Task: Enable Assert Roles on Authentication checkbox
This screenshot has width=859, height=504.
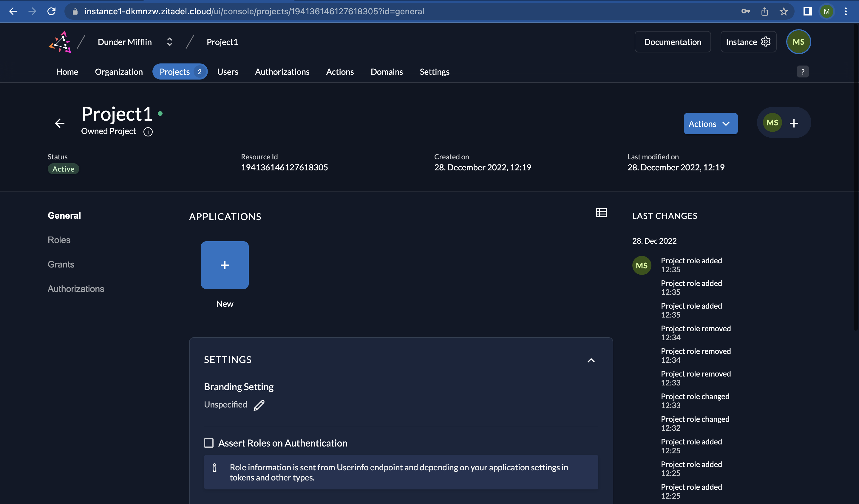Action: [x=208, y=443]
